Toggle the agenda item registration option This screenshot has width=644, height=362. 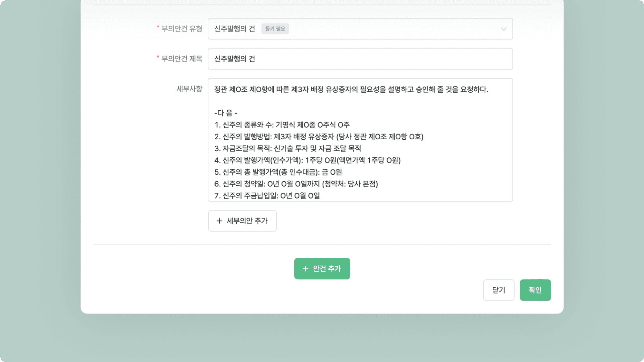[275, 29]
